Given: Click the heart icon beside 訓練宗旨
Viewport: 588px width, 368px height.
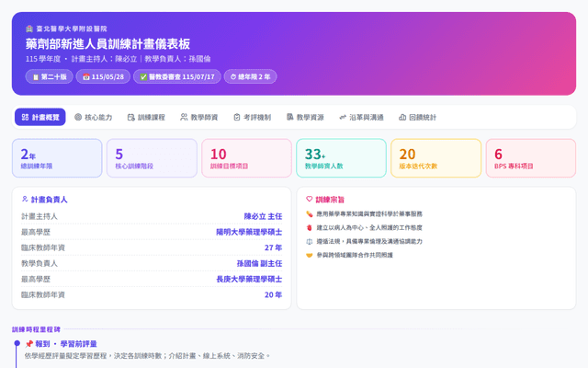Looking at the screenshot, I should [x=310, y=199].
